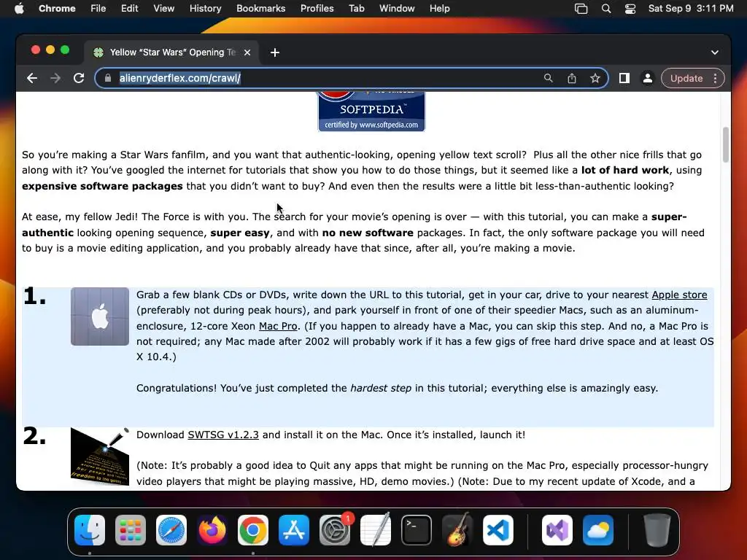Click the search magnifier in address bar

549,78
